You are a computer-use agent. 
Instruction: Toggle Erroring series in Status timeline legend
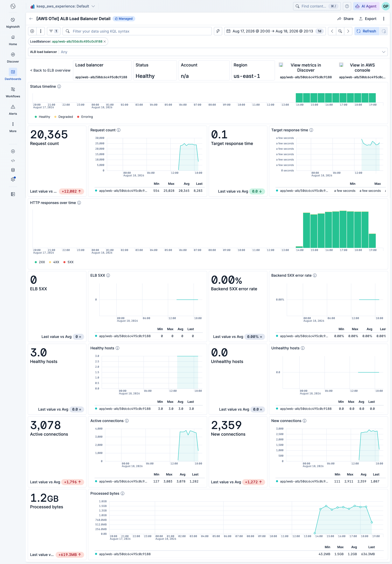pos(85,117)
